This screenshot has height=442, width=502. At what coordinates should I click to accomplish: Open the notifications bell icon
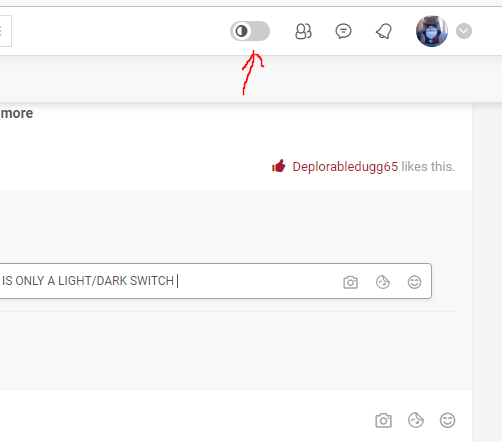tap(384, 31)
